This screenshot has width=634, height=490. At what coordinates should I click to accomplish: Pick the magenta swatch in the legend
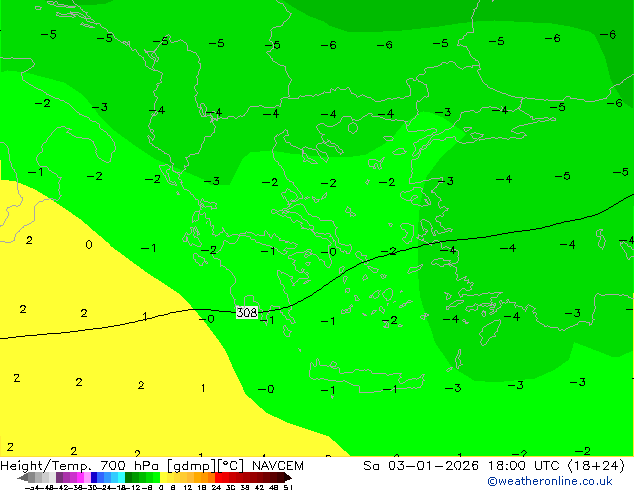coord(80,477)
